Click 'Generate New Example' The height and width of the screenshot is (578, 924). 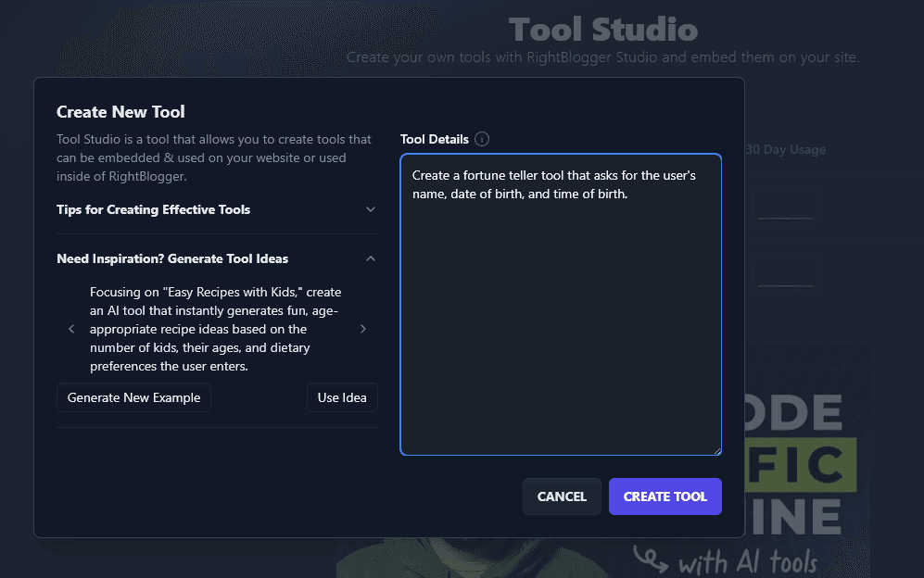tap(133, 396)
